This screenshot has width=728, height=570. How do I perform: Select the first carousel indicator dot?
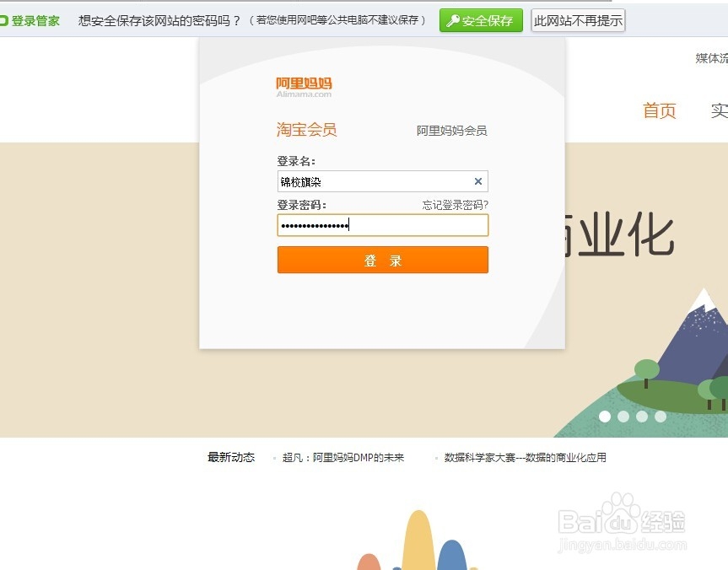coord(605,417)
